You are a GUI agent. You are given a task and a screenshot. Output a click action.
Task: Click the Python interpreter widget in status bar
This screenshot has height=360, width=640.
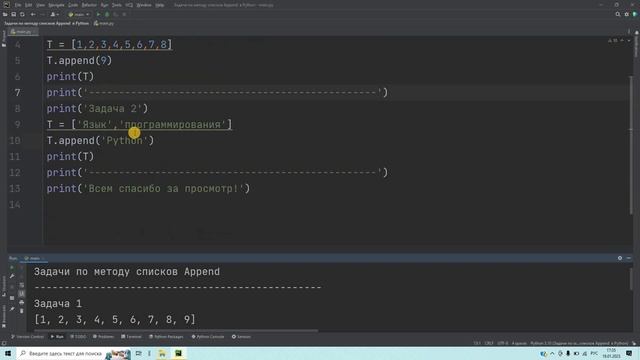(579, 343)
